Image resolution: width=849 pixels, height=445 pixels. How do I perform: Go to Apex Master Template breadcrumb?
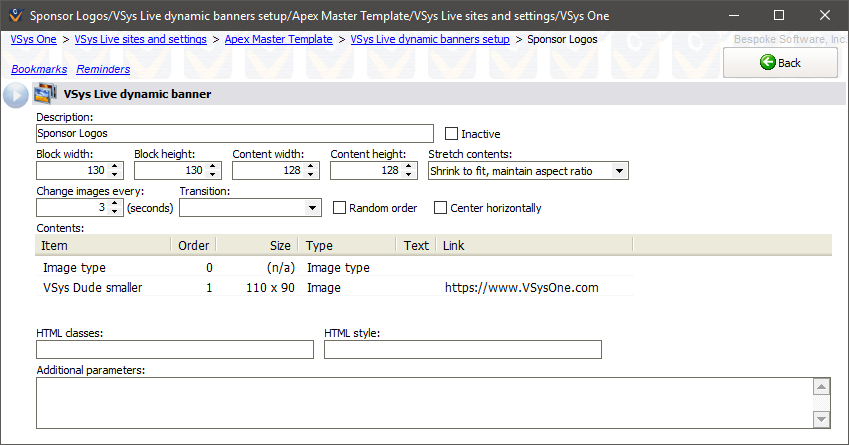coord(278,39)
